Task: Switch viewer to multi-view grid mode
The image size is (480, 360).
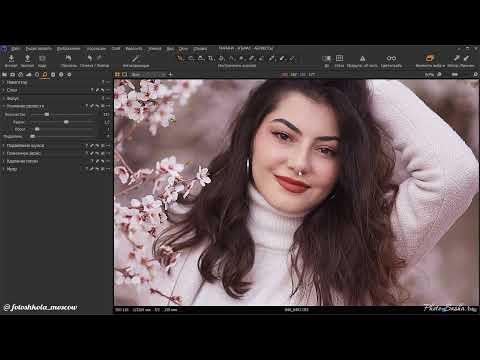Action: coord(118,75)
